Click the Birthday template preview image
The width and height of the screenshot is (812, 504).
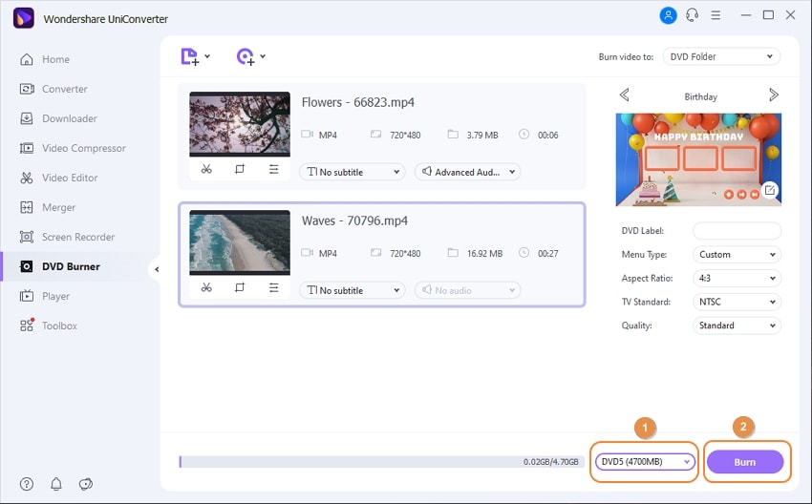click(x=698, y=159)
